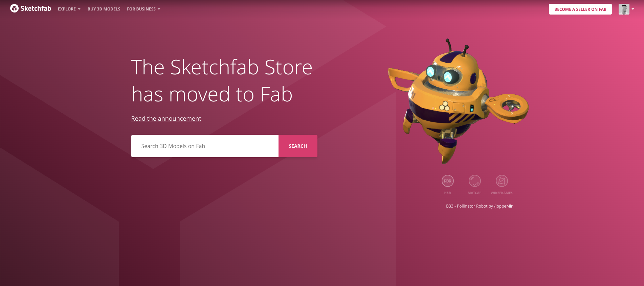Switch to the Matcap view icon
The width and height of the screenshot is (644, 286).
pyautogui.click(x=474, y=181)
